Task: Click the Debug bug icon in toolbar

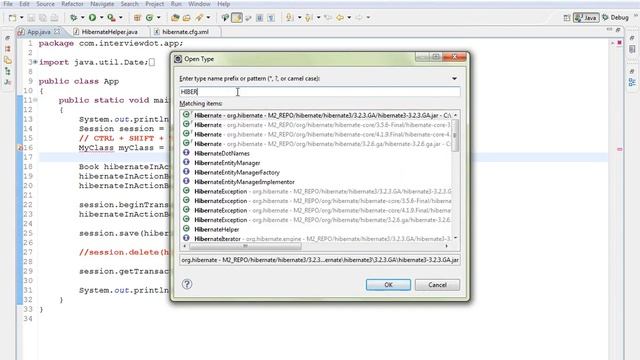Action: point(73,18)
